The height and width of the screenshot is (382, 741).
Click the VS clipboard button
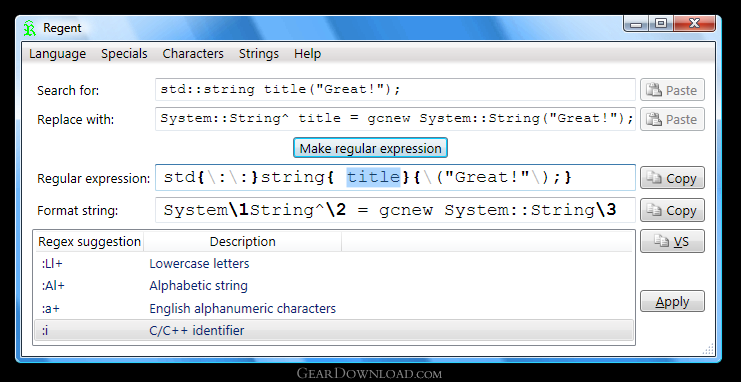point(672,242)
